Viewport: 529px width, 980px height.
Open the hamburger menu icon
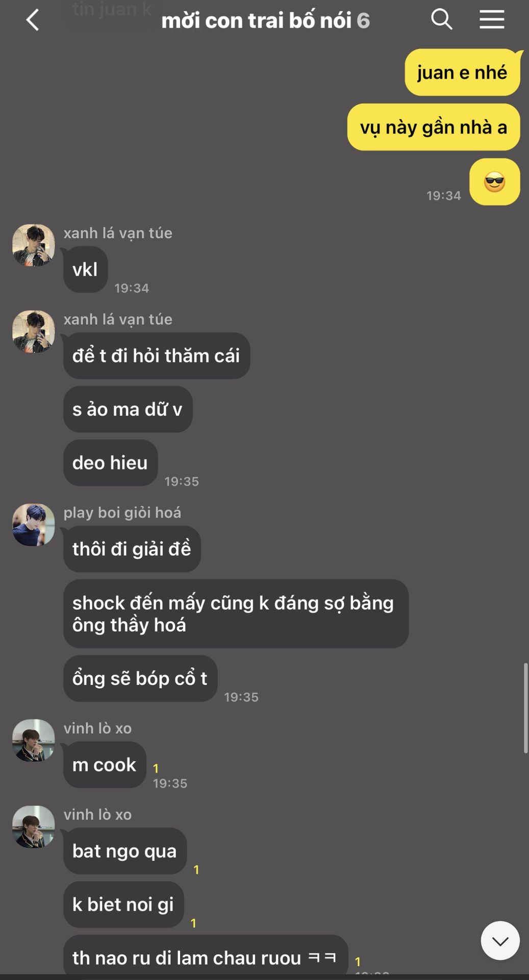(492, 20)
